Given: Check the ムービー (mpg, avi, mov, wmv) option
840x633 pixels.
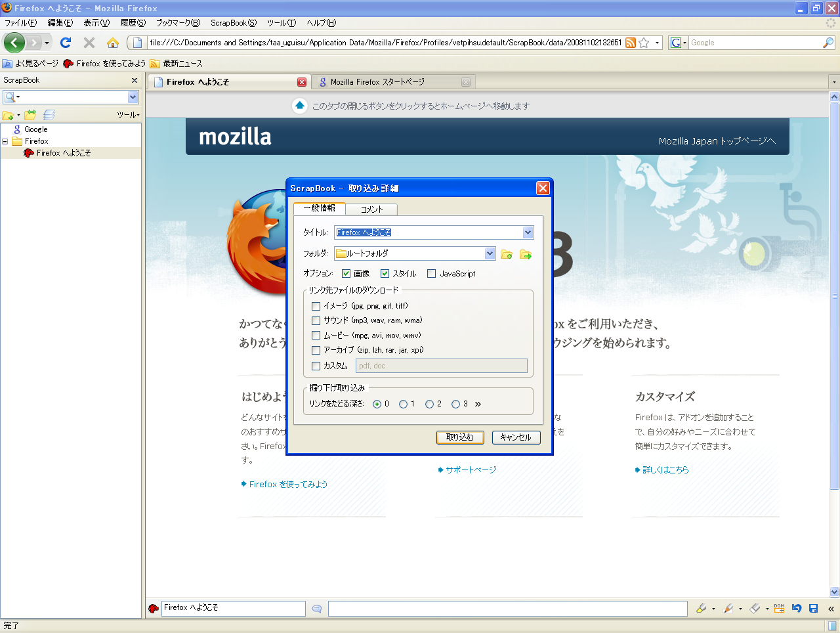Looking at the screenshot, I should click(316, 336).
